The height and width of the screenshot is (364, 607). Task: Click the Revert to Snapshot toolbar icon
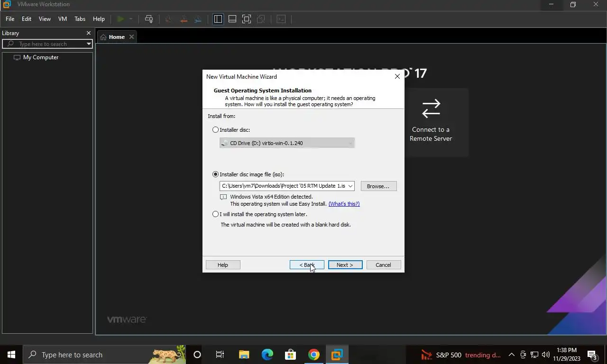point(183,19)
